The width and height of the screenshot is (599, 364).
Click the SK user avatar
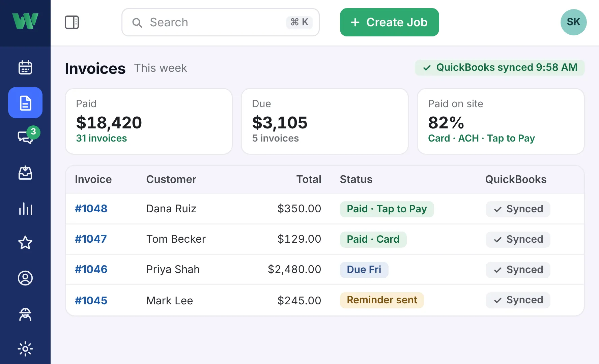573,22
